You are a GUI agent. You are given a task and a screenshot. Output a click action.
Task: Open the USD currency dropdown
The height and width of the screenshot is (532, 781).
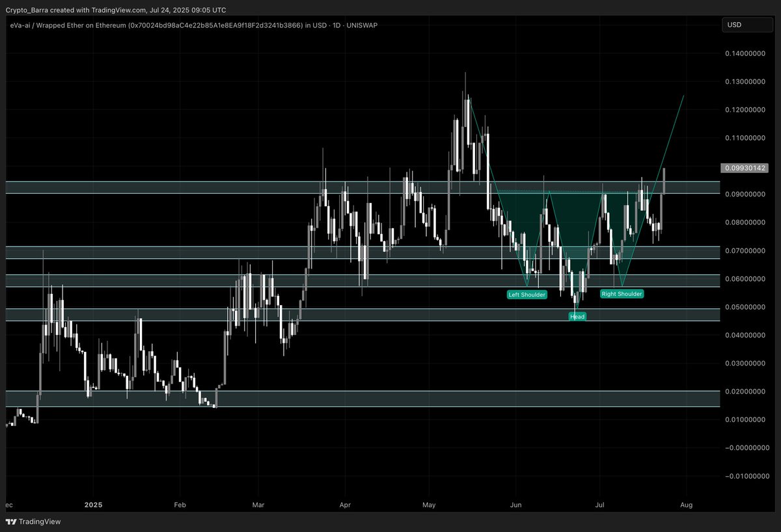[x=748, y=25]
